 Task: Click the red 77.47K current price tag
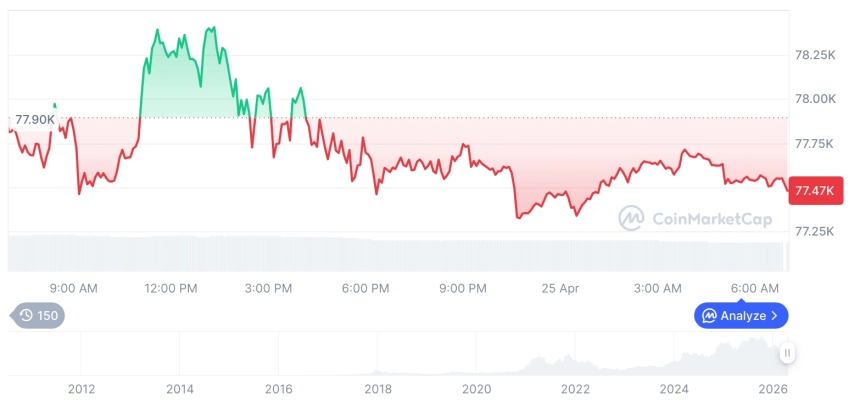[x=810, y=189]
